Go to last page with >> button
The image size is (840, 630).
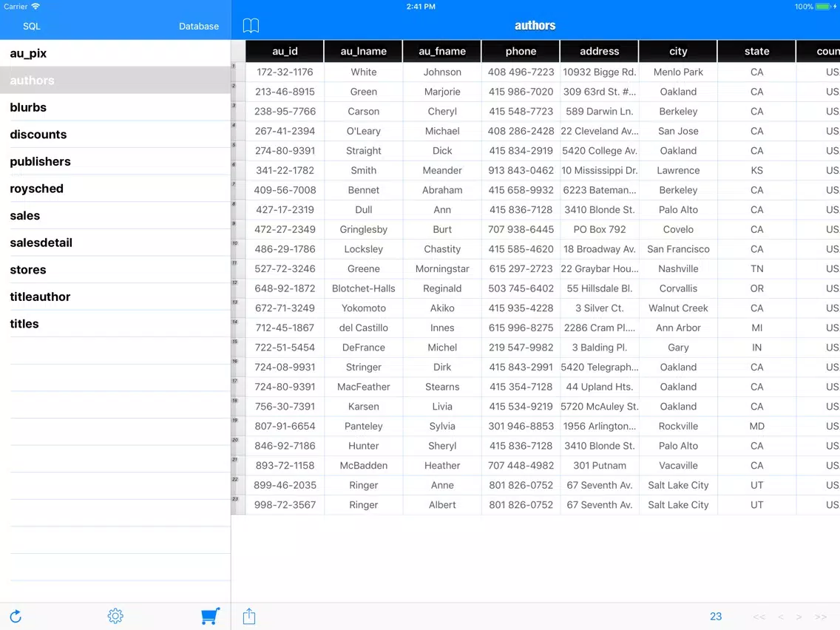[820, 617]
